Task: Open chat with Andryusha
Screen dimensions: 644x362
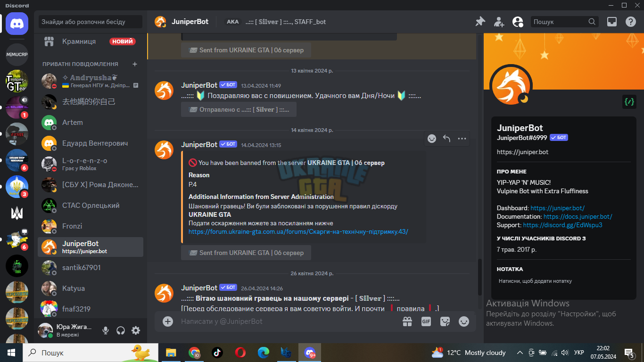Action: 90,81
